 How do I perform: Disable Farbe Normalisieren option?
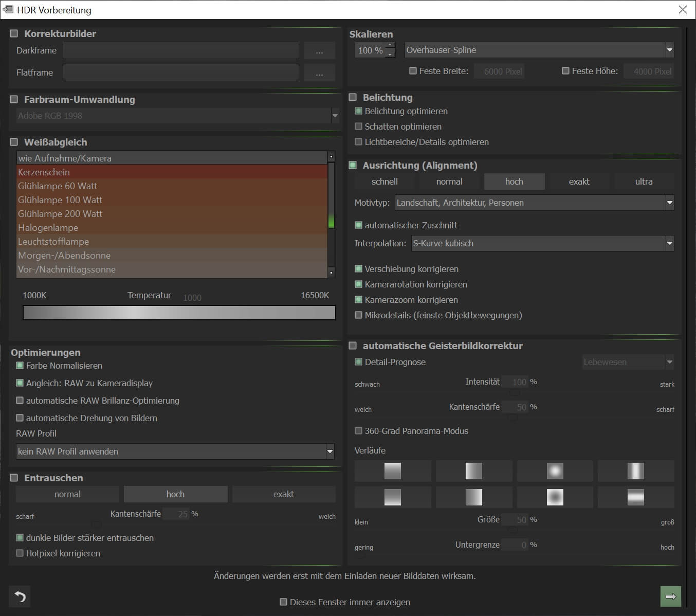[x=20, y=366]
